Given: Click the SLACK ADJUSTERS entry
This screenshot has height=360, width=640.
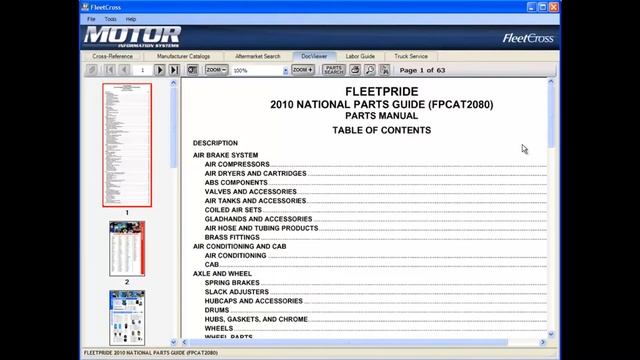Looking at the screenshot, I should [x=237, y=292].
